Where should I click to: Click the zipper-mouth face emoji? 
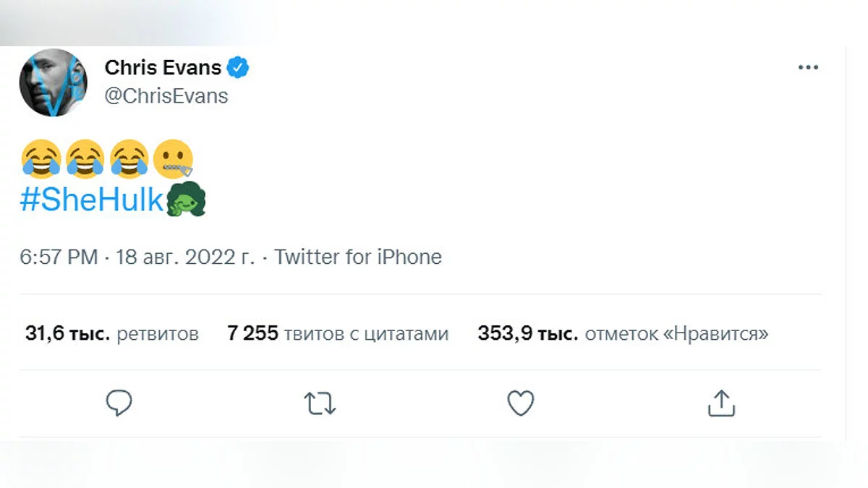click(173, 158)
